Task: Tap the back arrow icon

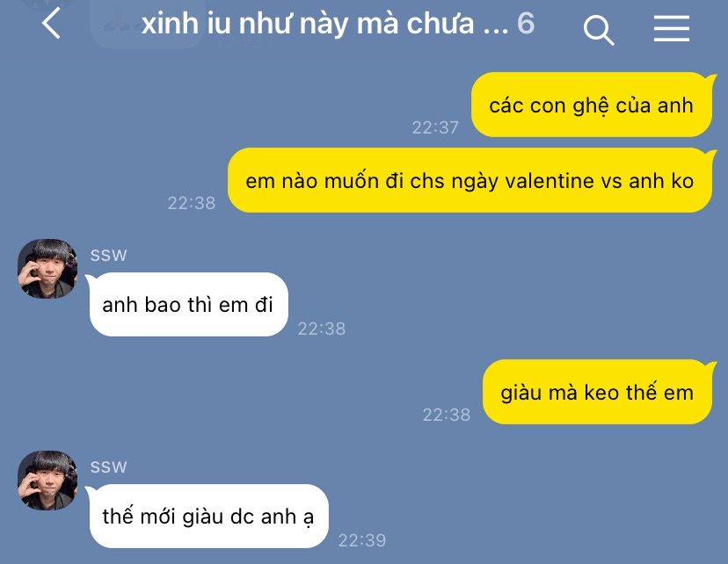Action: 51,23
